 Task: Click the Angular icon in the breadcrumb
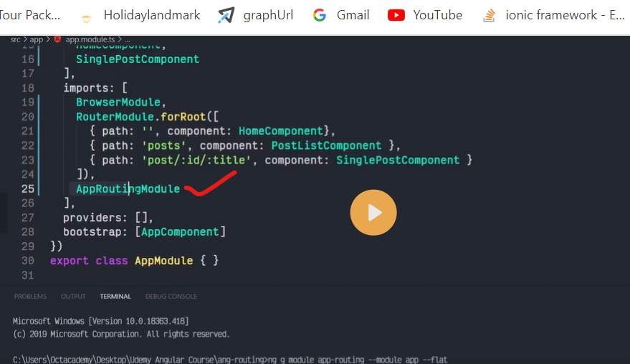coord(58,39)
